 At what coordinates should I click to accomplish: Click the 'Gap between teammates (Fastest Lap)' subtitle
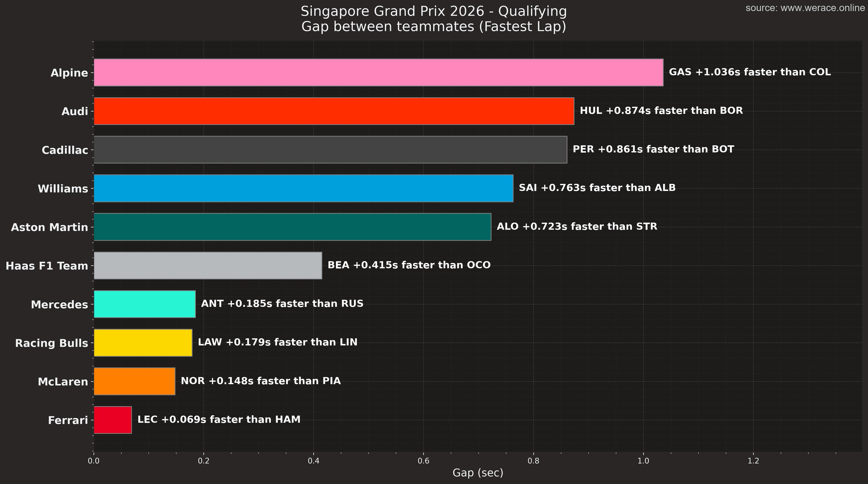tap(434, 27)
